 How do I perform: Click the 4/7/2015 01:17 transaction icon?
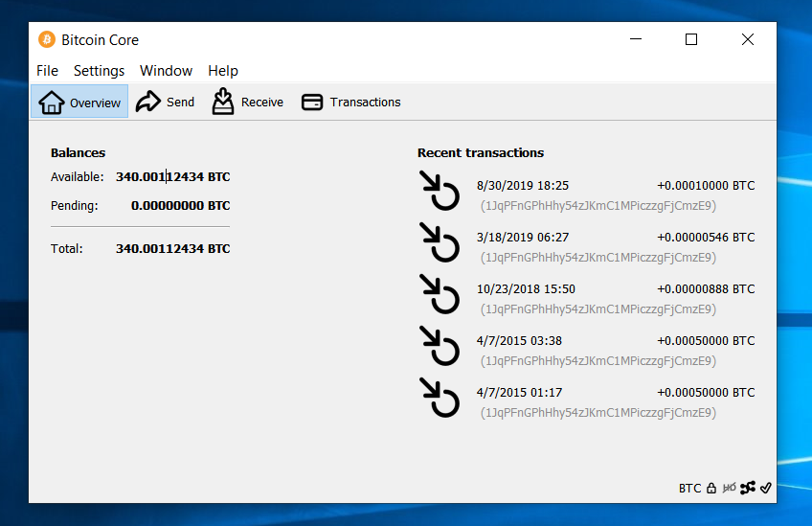tap(440, 398)
